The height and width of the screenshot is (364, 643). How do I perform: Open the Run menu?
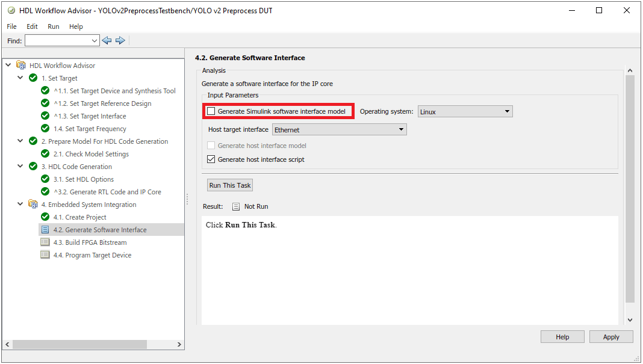pos(54,26)
